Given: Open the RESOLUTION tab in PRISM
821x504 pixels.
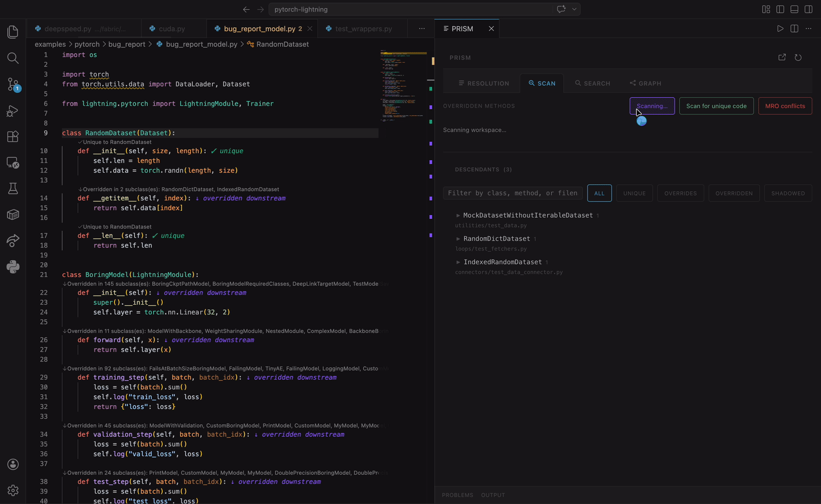Looking at the screenshot, I should (x=484, y=84).
